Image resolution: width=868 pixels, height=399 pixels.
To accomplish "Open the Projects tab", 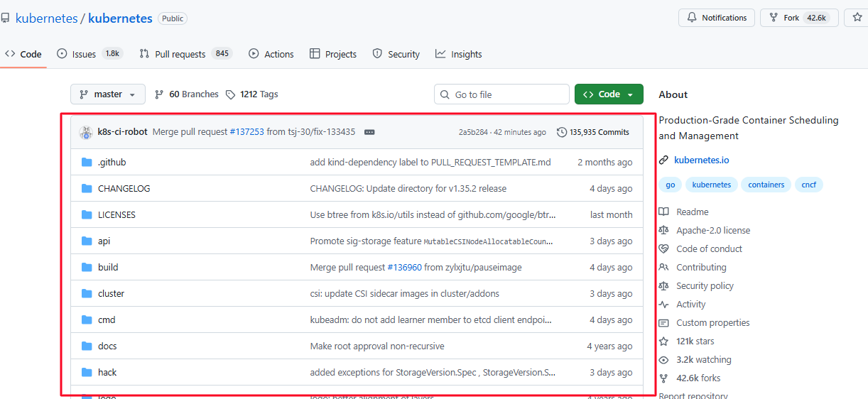I will click(x=333, y=54).
